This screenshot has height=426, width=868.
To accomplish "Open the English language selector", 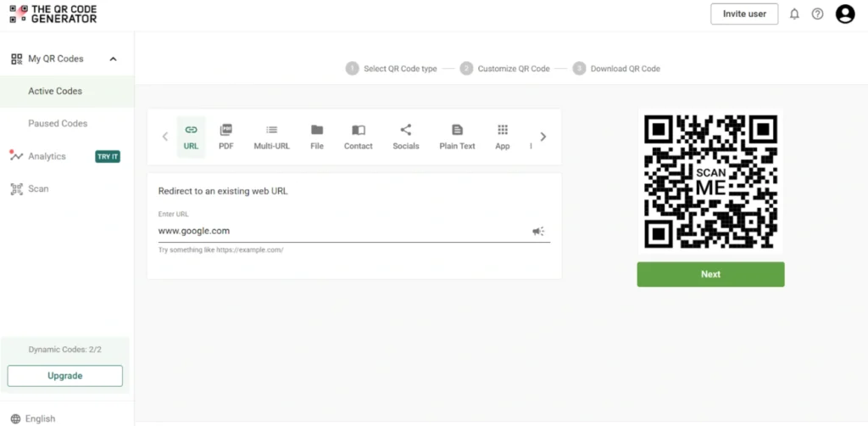I will (x=41, y=419).
